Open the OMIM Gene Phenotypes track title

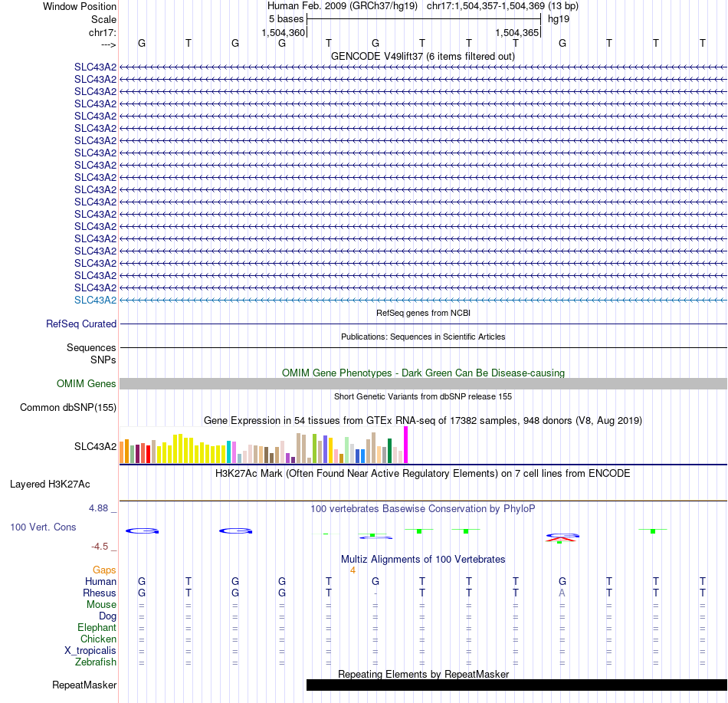pyautogui.click(x=423, y=373)
